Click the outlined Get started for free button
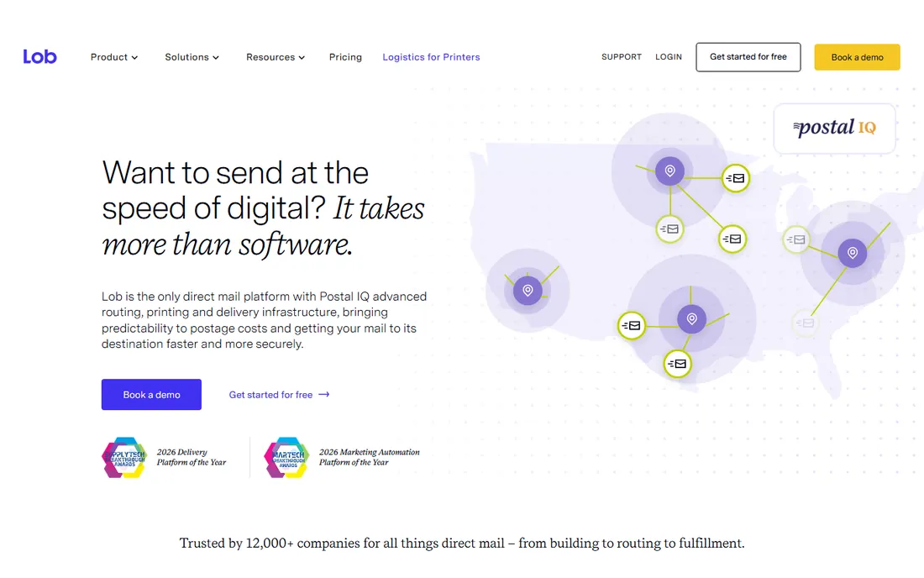This screenshot has height=578, width=924. [748, 57]
